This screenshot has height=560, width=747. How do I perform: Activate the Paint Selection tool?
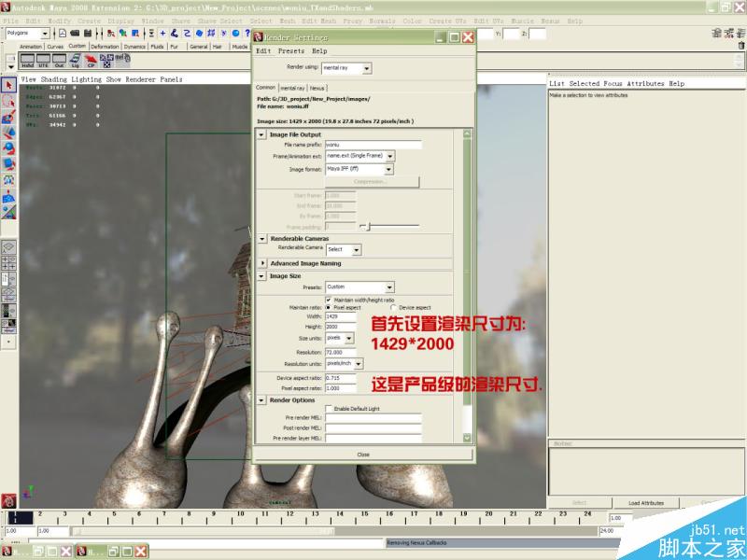click(x=8, y=117)
